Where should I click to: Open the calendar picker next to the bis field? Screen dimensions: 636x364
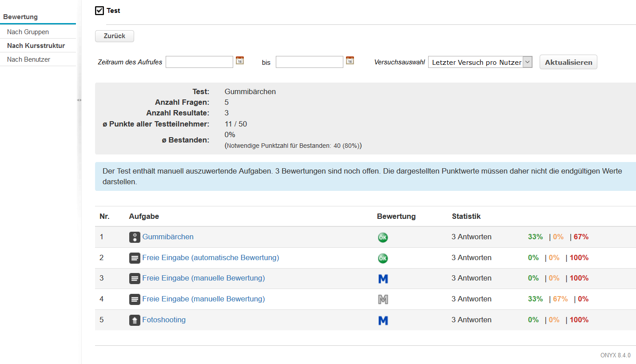tap(350, 61)
